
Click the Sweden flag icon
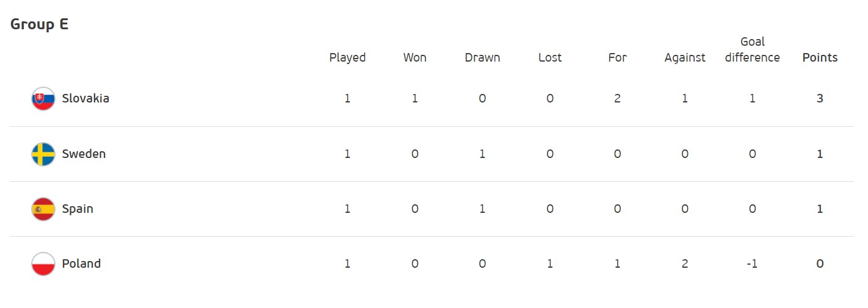coord(43,154)
